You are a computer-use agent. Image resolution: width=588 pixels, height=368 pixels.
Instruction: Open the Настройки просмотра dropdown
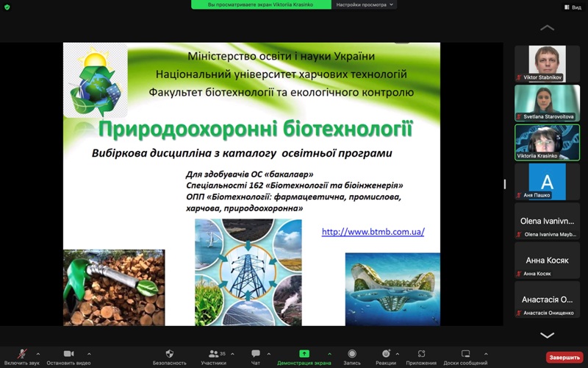coord(364,4)
